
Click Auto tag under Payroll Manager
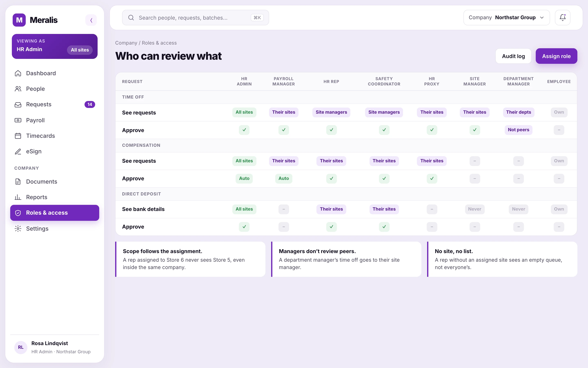284,178
